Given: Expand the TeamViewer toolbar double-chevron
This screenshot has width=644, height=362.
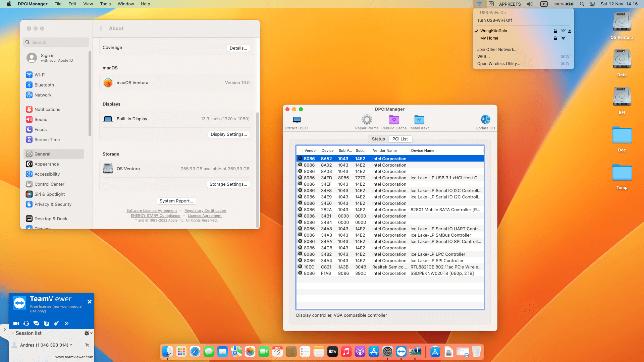Looking at the screenshot, I should 66,323.
